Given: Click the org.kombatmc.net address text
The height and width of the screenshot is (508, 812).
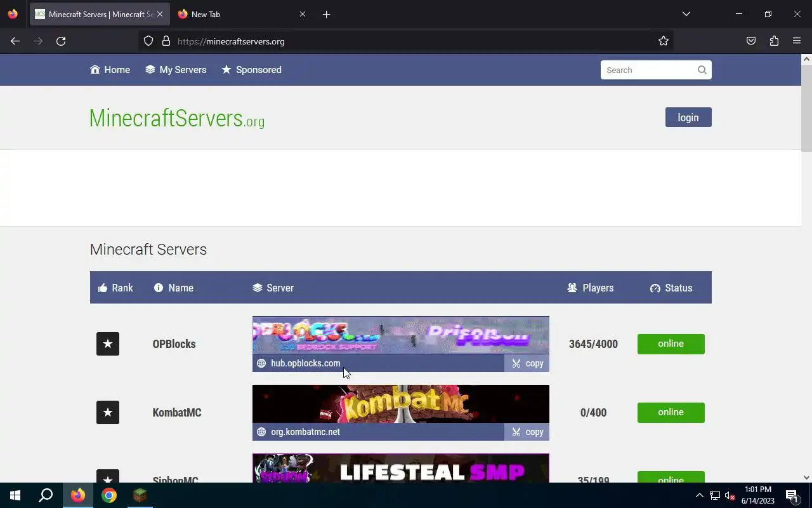Looking at the screenshot, I should coord(305,432).
